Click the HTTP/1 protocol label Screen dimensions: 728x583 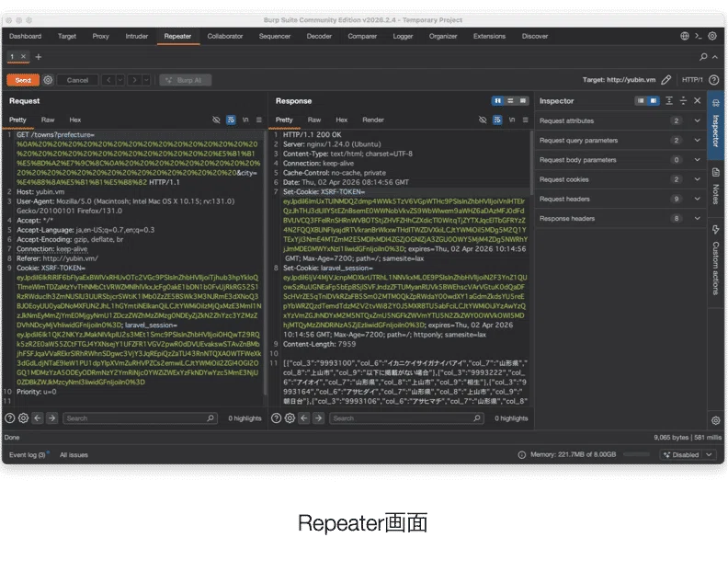coord(692,80)
